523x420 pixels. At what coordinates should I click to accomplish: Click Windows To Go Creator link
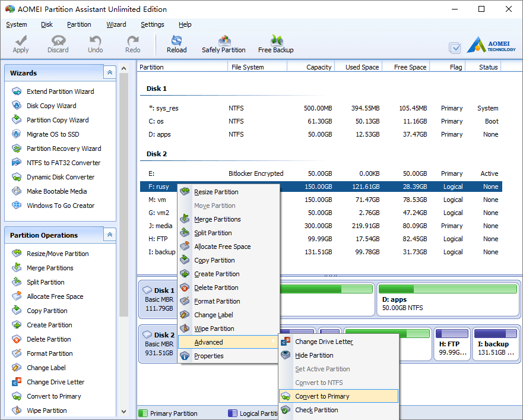[x=61, y=206]
